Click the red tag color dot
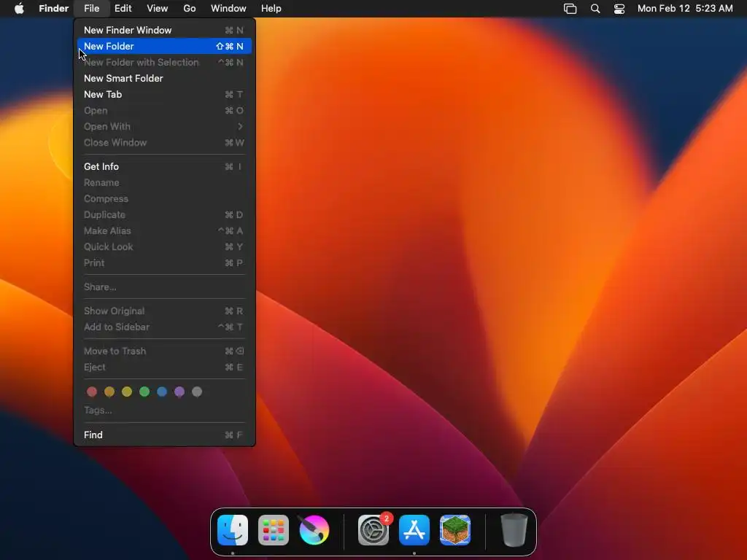The image size is (747, 560). 92,392
